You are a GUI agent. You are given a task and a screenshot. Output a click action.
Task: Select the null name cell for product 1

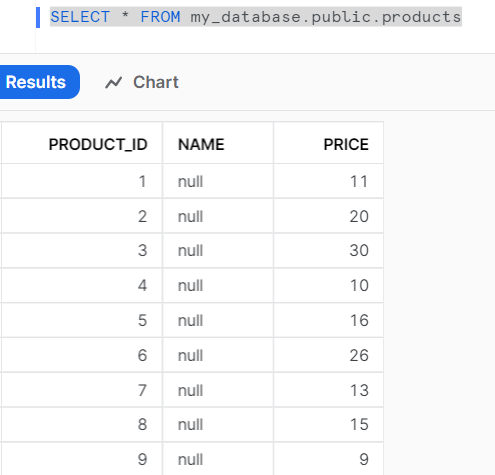(218, 182)
